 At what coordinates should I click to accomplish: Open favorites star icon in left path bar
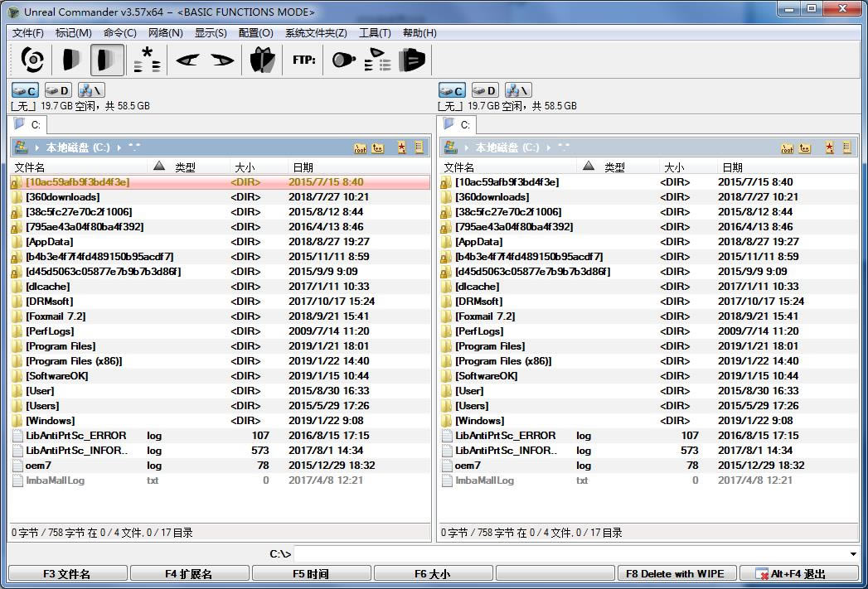coord(402,147)
